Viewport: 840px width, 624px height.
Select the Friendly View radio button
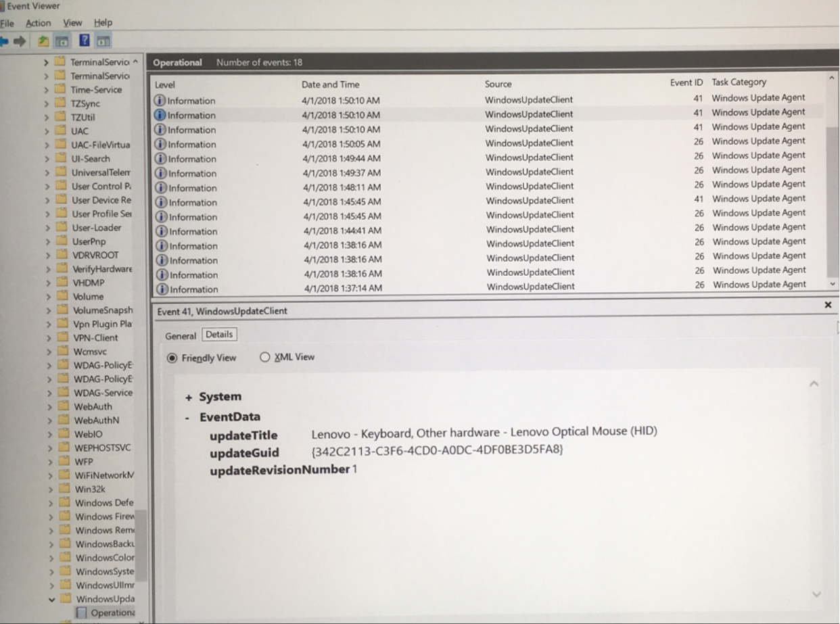[x=172, y=358]
